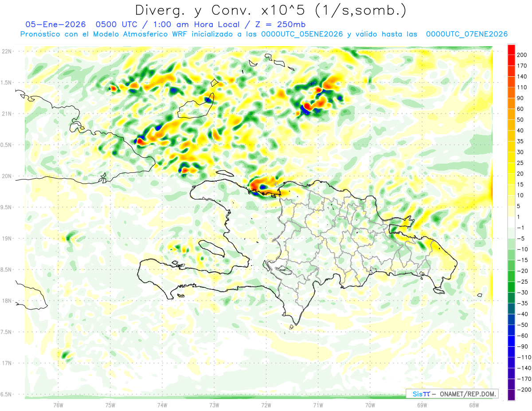Click the latitude label "21N"
This screenshot has height=411, width=532.
(7, 114)
